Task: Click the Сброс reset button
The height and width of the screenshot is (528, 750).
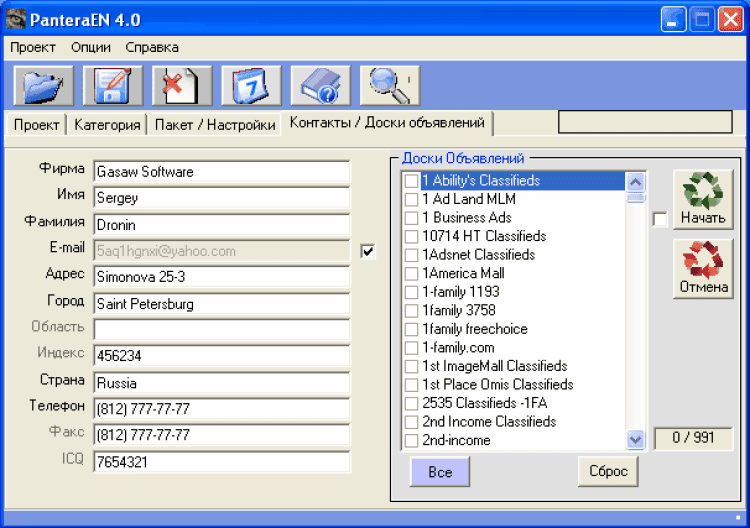Action: pos(608,472)
